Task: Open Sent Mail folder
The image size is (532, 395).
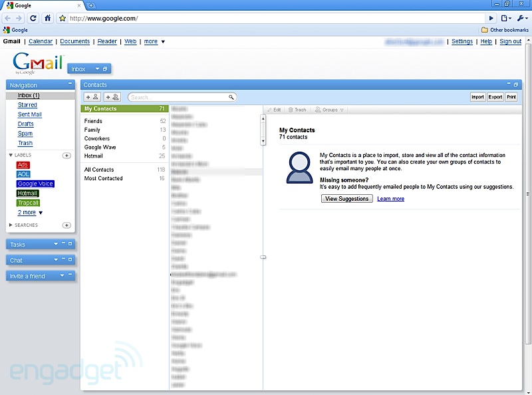Action: click(x=29, y=114)
